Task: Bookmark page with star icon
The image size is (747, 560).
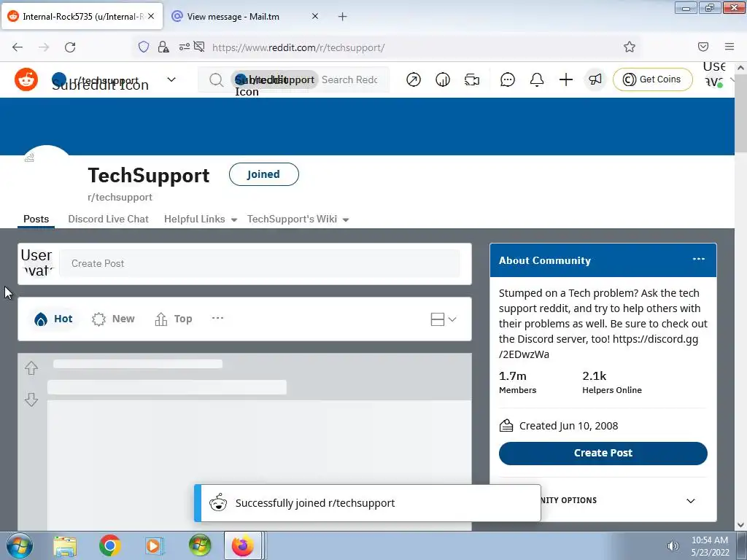Action: click(x=630, y=47)
